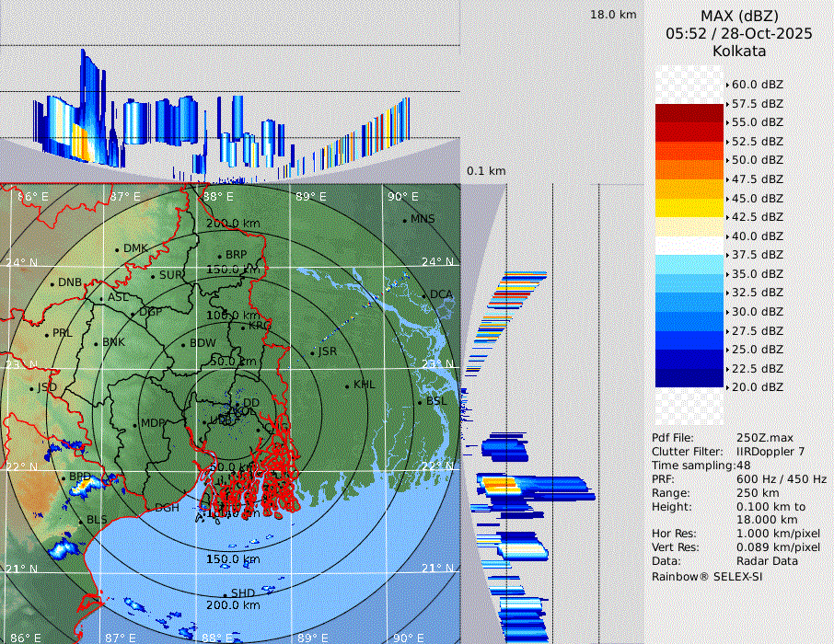Select the BDW station dot

point(184,345)
